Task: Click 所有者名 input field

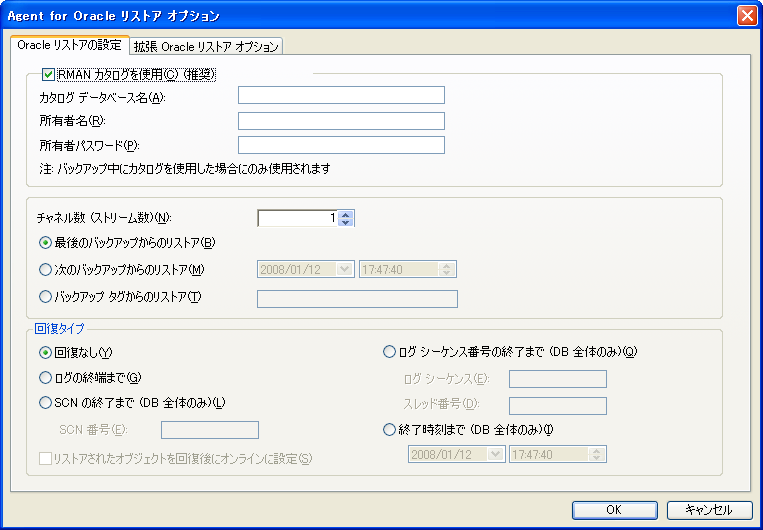Action: click(341, 121)
